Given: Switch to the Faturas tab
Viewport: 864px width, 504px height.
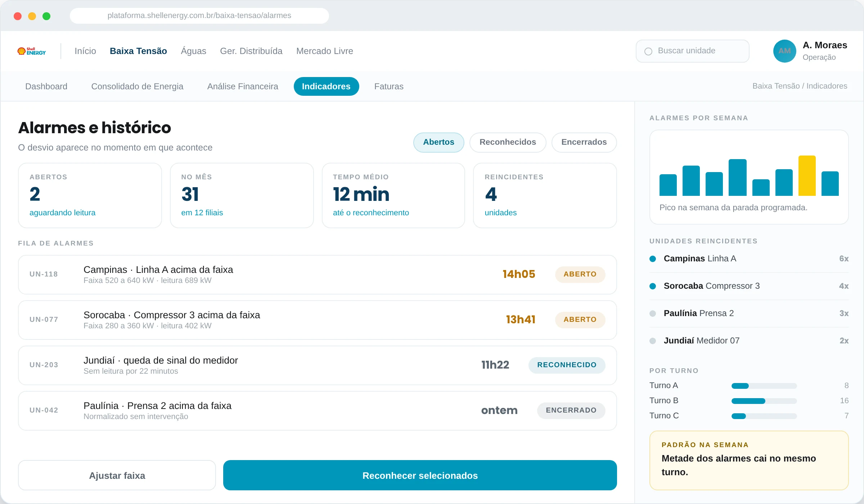Looking at the screenshot, I should tap(389, 86).
